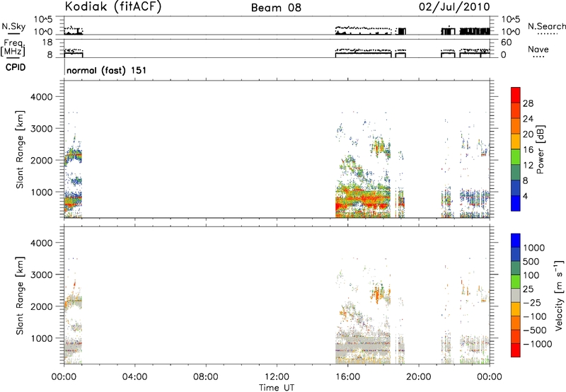Click the '20:00' time tick label
This screenshot has width=566, height=392.
419,377
